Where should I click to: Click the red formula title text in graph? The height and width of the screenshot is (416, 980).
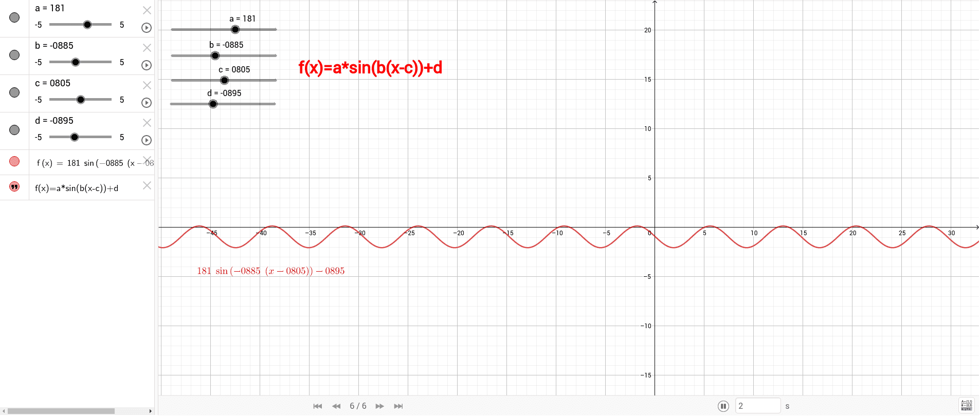370,67
